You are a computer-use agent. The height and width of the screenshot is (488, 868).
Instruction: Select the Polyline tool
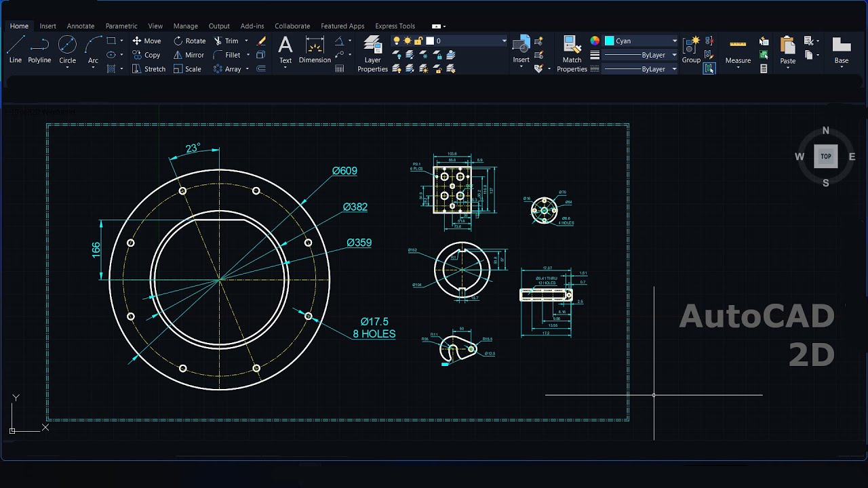(x=39, y=50)
